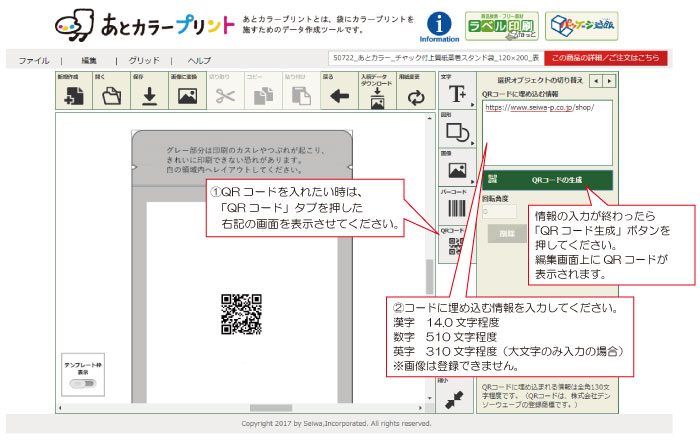Open the パッケージ通販 banner

click(x=582, y=26)
